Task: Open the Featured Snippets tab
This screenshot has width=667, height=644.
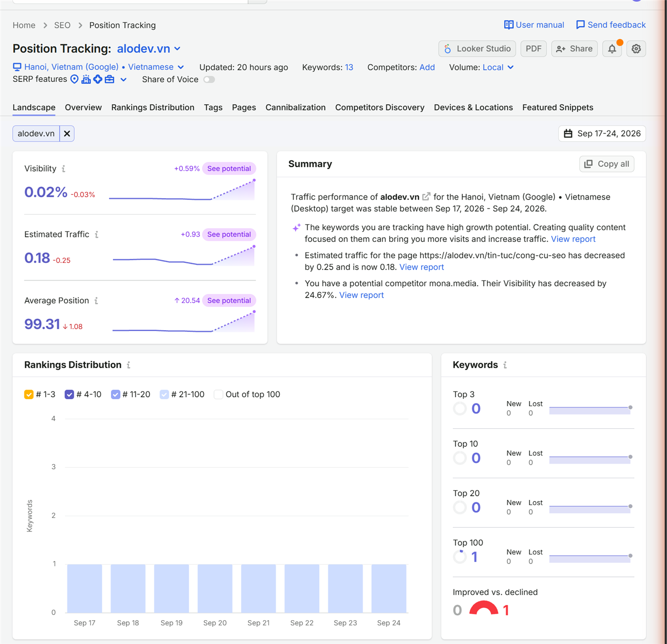Action: pos(557,108)
